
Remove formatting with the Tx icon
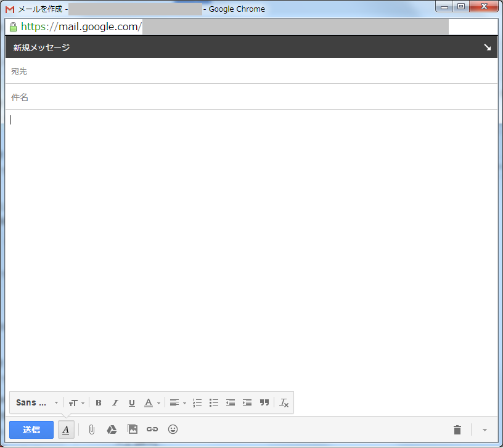(284, 403)
